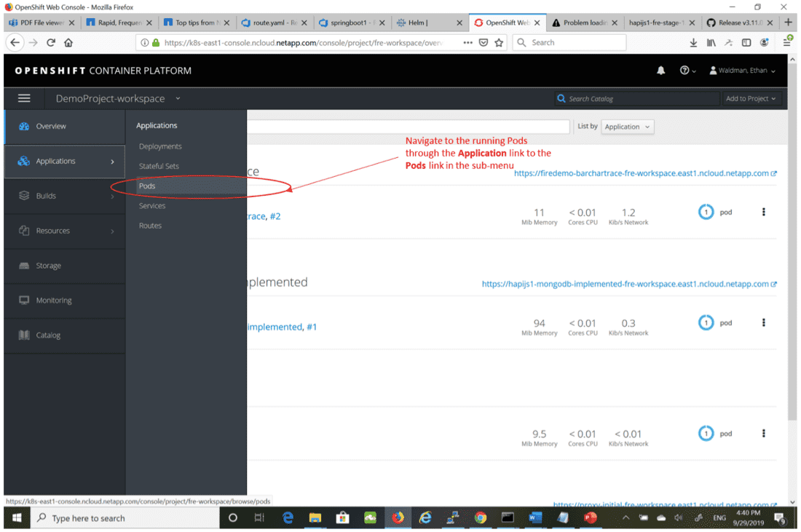The image size is (801, 532).
Task: Open the List by Application dropdown
Action: pos(627,127)
